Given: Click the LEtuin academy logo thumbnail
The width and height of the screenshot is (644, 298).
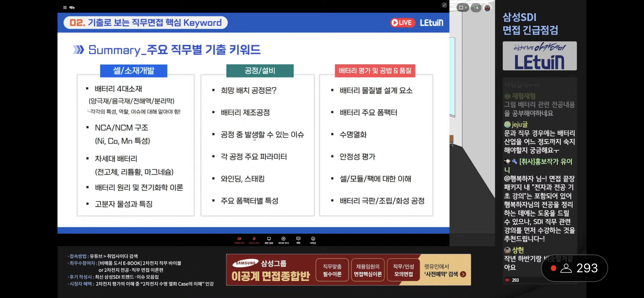Looking at the screenshot, I should [x=539, y=56].
